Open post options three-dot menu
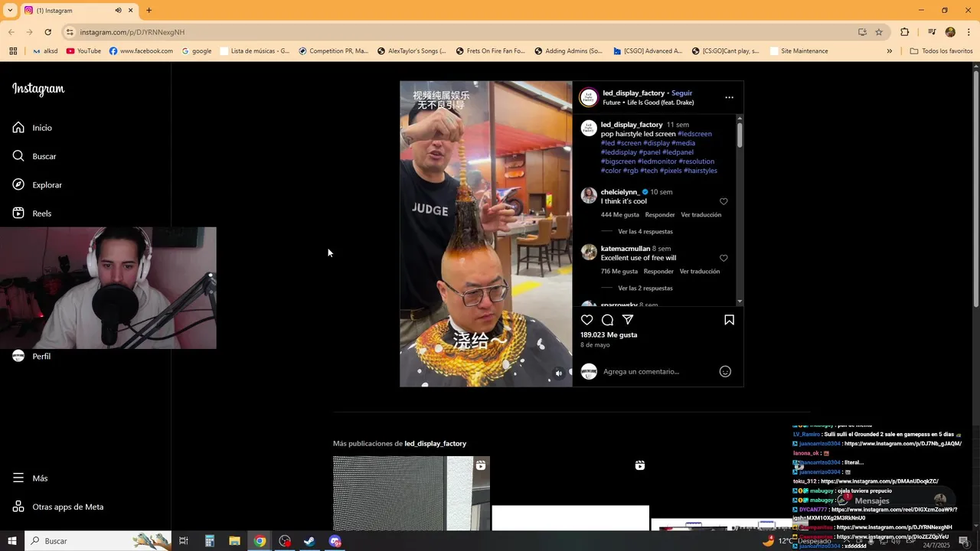 (729, 97)
